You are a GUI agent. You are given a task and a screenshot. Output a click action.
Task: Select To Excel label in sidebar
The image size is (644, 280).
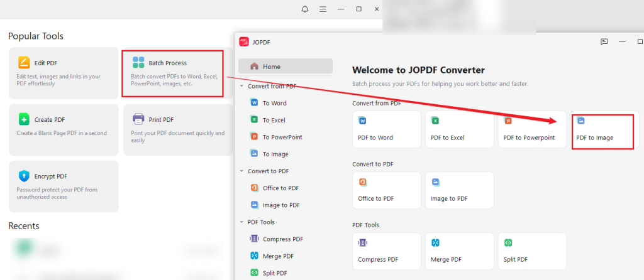274,120
